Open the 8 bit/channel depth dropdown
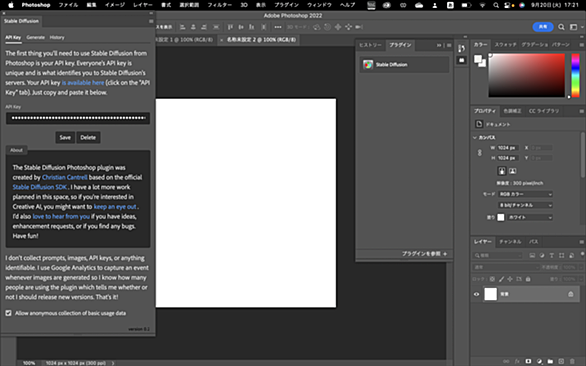The height and width of the screenshot is (366, 586). pyautogui.click(x=525, y=205)
